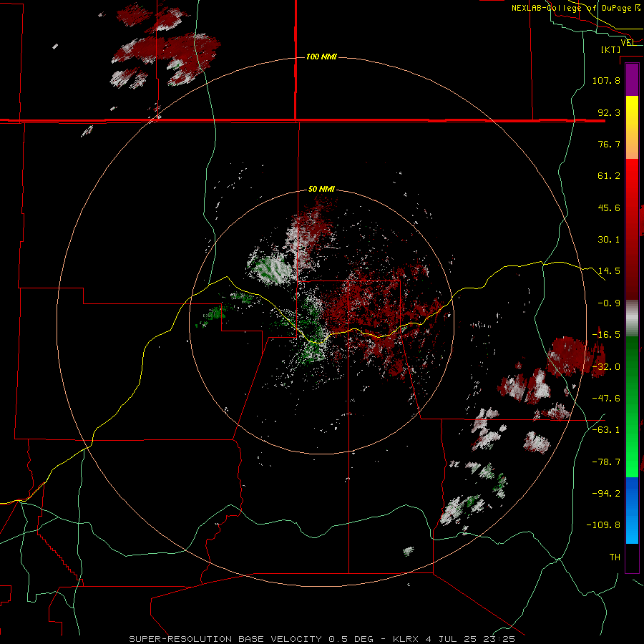Viewport: 644px width, 644px height.
Task: Click the green segment of the color bar
Action: coord(632,406)
